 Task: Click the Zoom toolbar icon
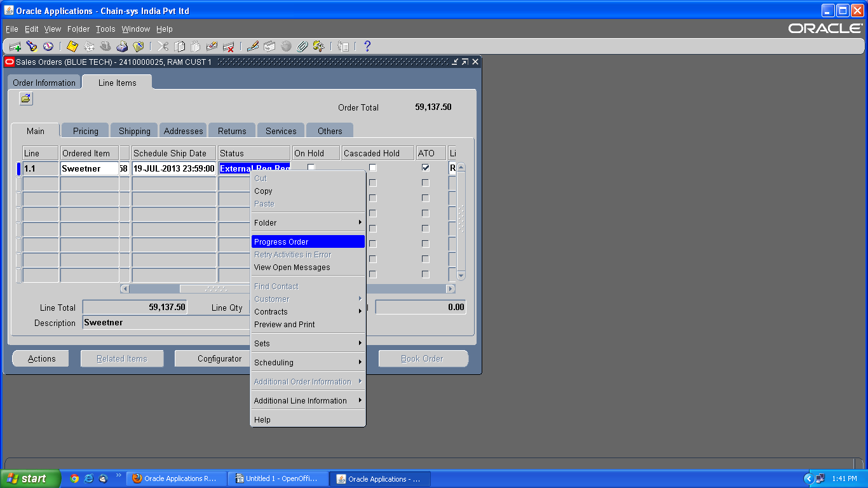269,46
